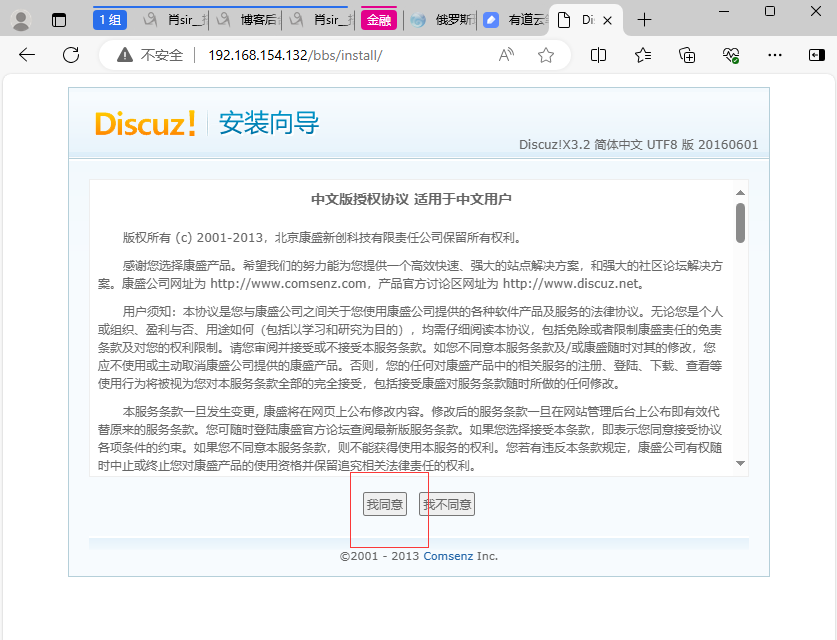Open the Settings and more menu
Screen dimensions: 837x640
point(775,55)
